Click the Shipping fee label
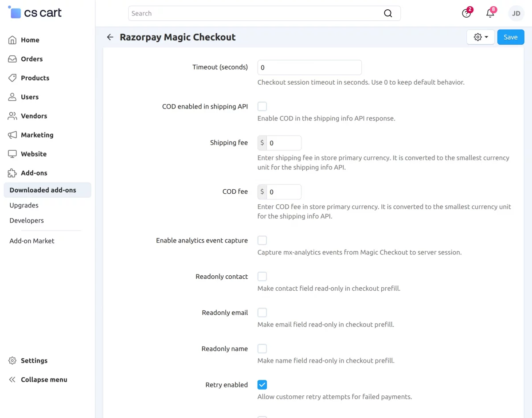Viewport: 532px width, 418px height. coord(229,143)
